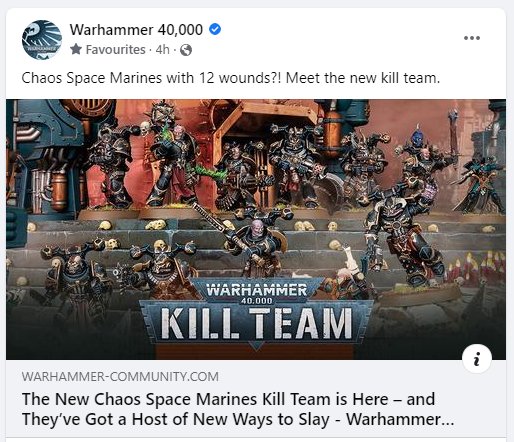Open the Warhammer 40,000 page name

pyautogui.click(x=136, y=30)
